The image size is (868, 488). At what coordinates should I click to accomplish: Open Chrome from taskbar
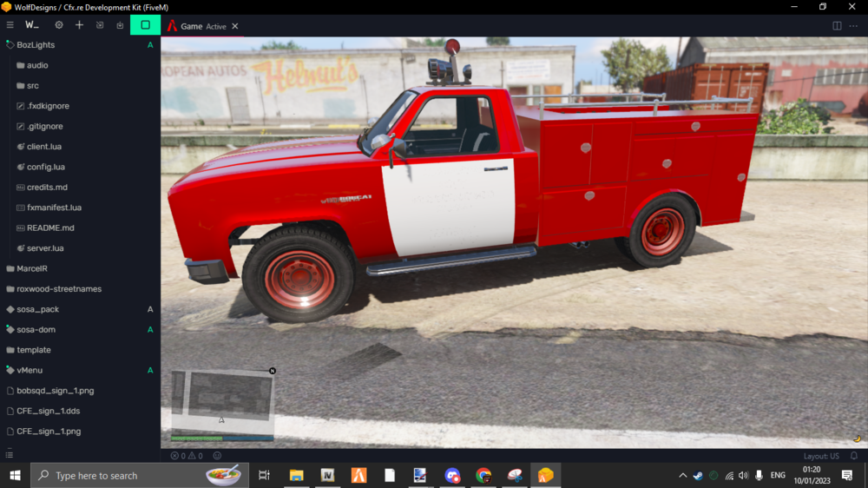(483, 475)
